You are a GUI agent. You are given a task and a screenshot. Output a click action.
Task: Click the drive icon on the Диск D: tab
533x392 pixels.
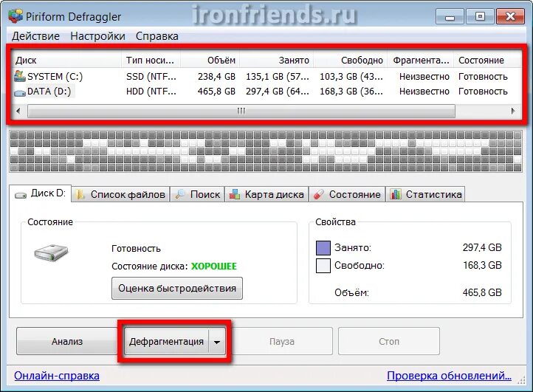pyautogui.click(x=21, y=195)
